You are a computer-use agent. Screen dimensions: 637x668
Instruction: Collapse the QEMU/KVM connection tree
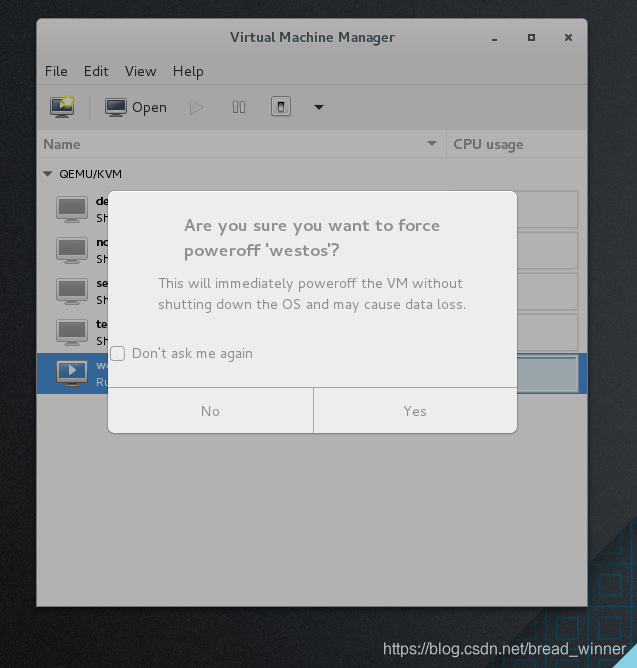[x=48, y=174]
